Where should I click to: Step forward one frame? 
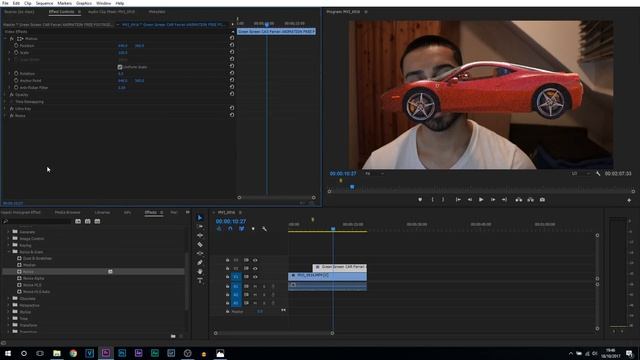[x=493, y=200]
